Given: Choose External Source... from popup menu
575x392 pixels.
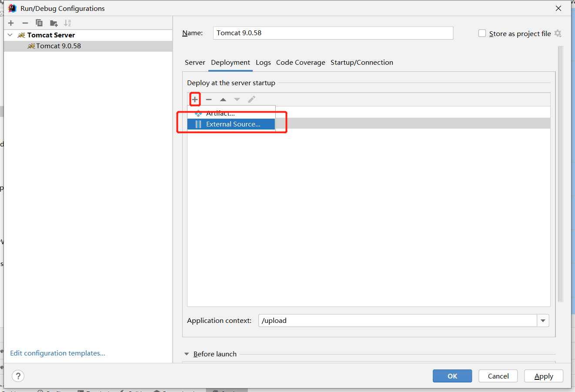Looking at the screenshot, I should tap(231, 124).
